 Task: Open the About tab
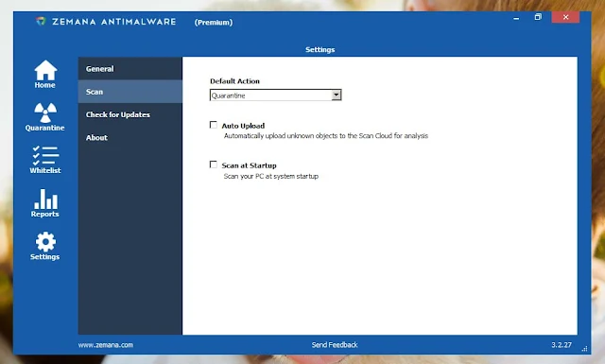pos(130,137)
